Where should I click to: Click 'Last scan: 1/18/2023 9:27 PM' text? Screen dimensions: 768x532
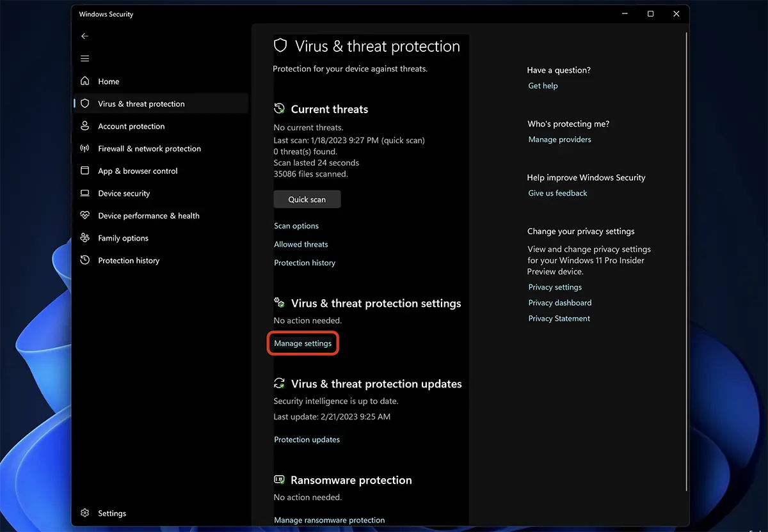tap(326, 140)
